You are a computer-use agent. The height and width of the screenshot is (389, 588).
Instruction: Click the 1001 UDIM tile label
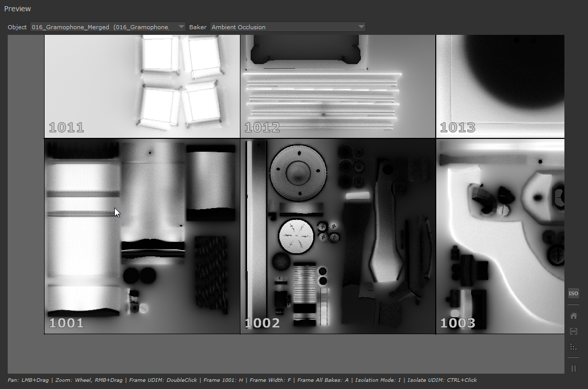tap(66, 323)
